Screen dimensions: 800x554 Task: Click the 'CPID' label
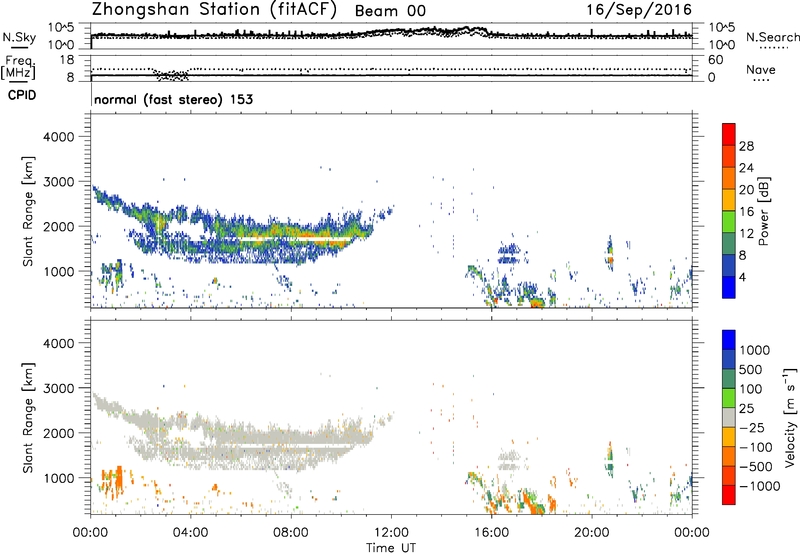click(22, 95)
